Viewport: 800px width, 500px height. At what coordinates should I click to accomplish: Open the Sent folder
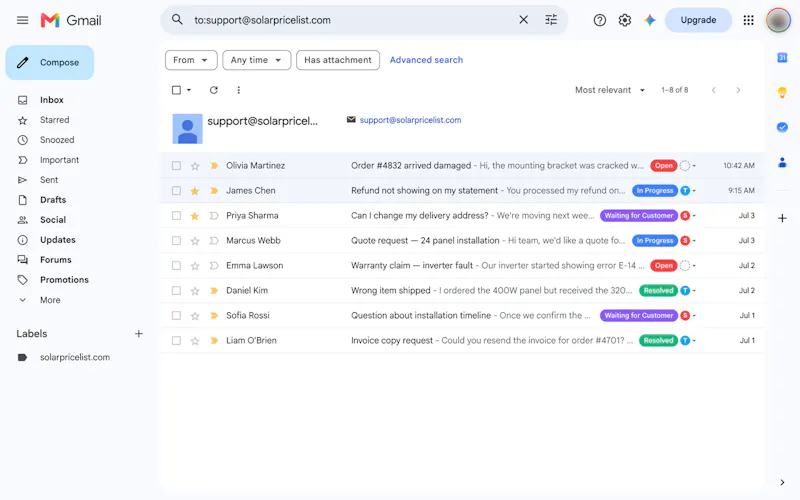tap(49, 180)
